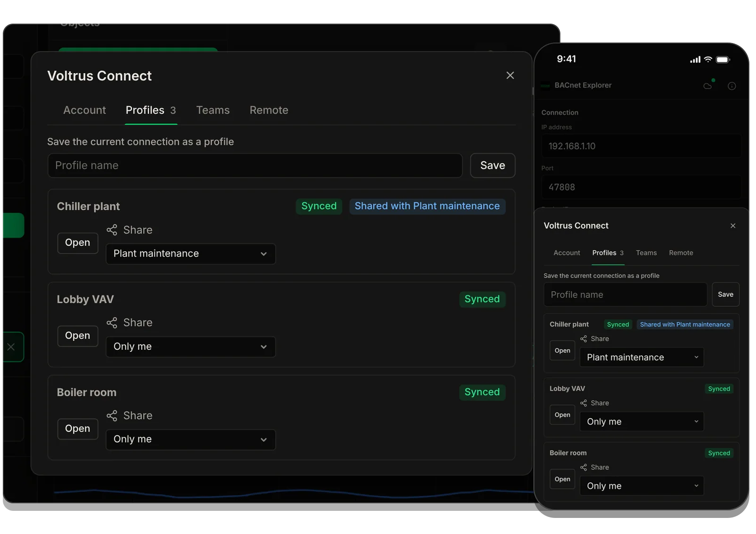756x534 pixels.
Task: Click Synced badge on desktop Lobby VAV
Action: [x=482, y=299]
